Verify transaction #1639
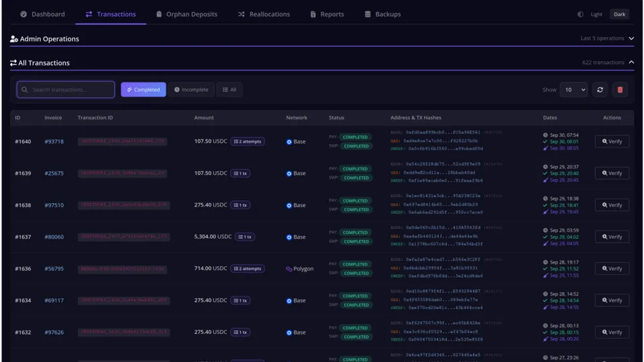The image size is (644, 362). pos(612,173)
